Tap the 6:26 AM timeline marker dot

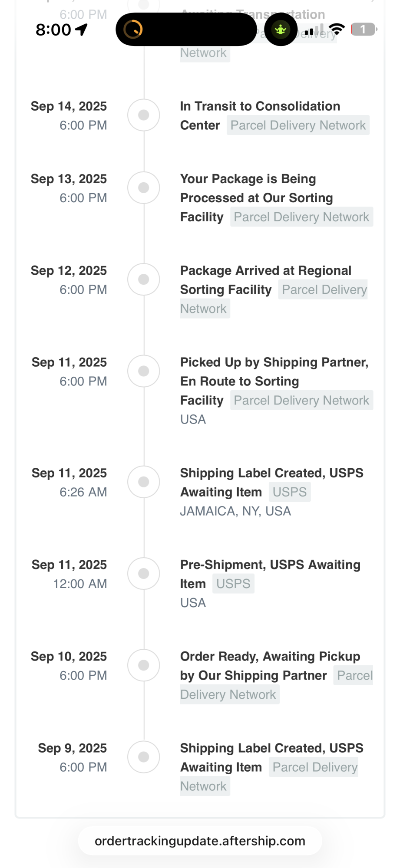point(144,482)
